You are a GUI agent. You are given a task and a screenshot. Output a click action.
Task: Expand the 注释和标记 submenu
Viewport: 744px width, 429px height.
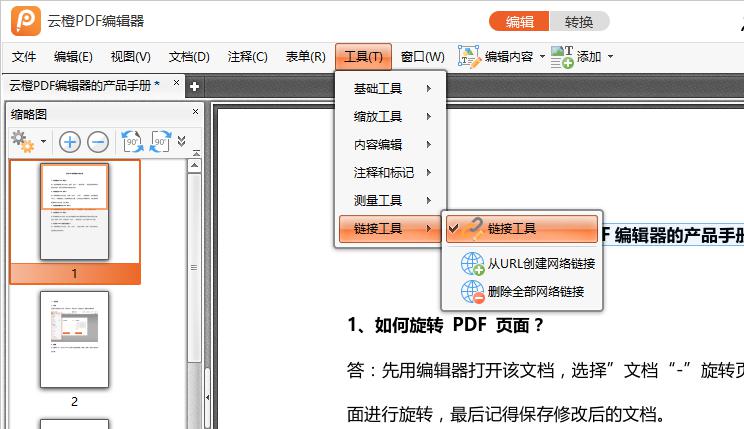coord(391,172)
